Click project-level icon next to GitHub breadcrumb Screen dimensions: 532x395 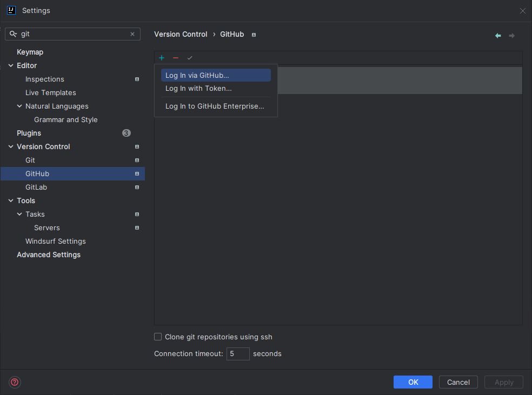coord(254,35)
